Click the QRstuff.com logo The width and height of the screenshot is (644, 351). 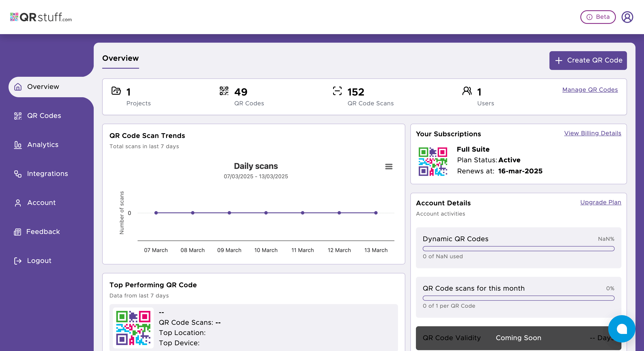(41, 17)
